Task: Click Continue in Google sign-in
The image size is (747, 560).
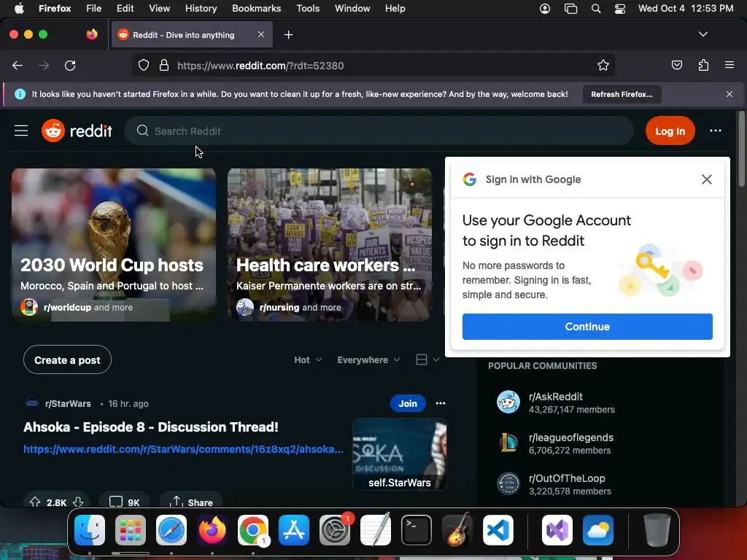Action: pyautogui.click(x=587, y=327)
